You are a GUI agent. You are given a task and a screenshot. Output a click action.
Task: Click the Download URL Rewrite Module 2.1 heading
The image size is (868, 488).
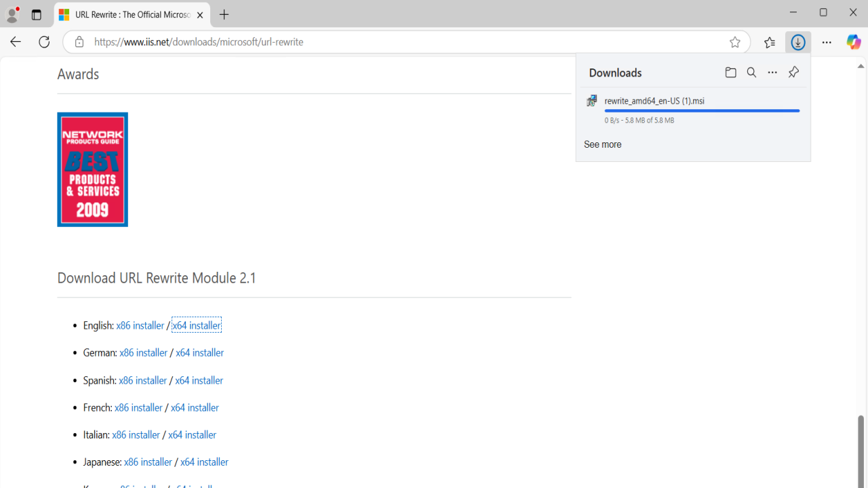[157, 278]
